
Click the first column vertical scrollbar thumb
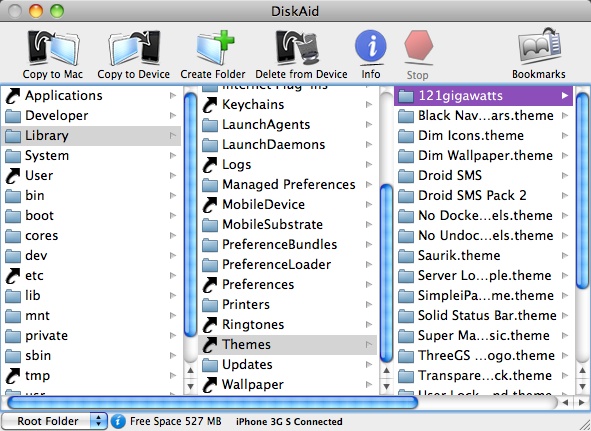[190, 214]
